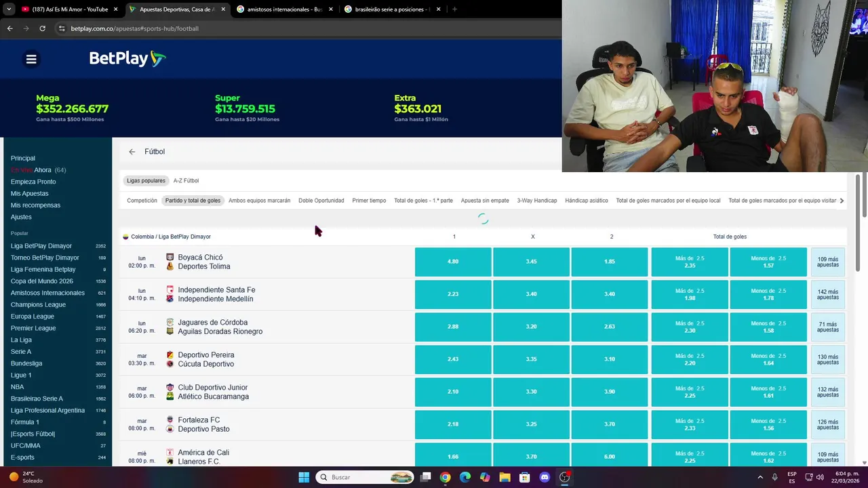Image resolution: width=868 pixels, height=488 pixels.
Task: Open Fortaleza FC vs Deportivo Pasto match
Action: click(203, 424)
